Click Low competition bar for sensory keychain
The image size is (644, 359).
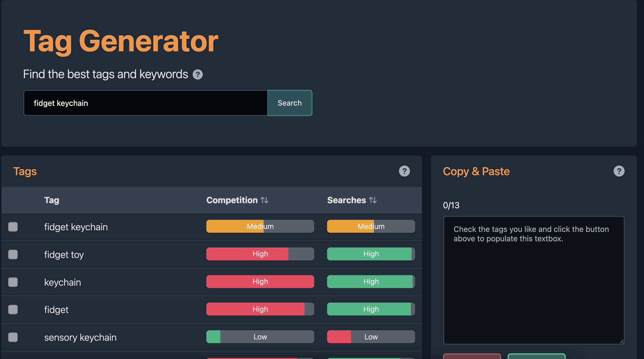pyautogui.click(x=260, y=337)
